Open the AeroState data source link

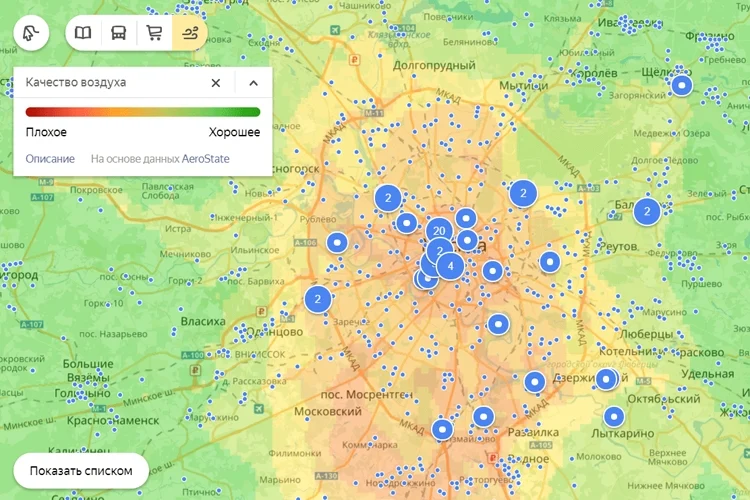point(206,159)
